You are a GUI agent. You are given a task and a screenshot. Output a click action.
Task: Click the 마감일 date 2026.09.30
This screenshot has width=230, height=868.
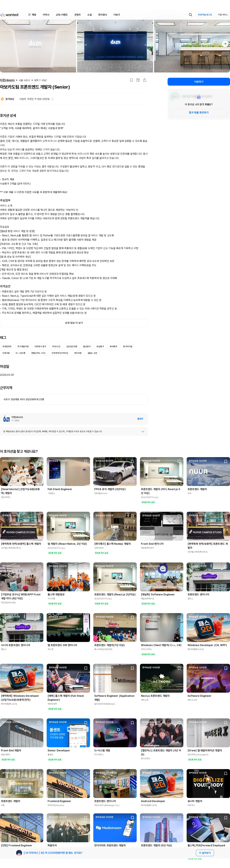(7, 375)
